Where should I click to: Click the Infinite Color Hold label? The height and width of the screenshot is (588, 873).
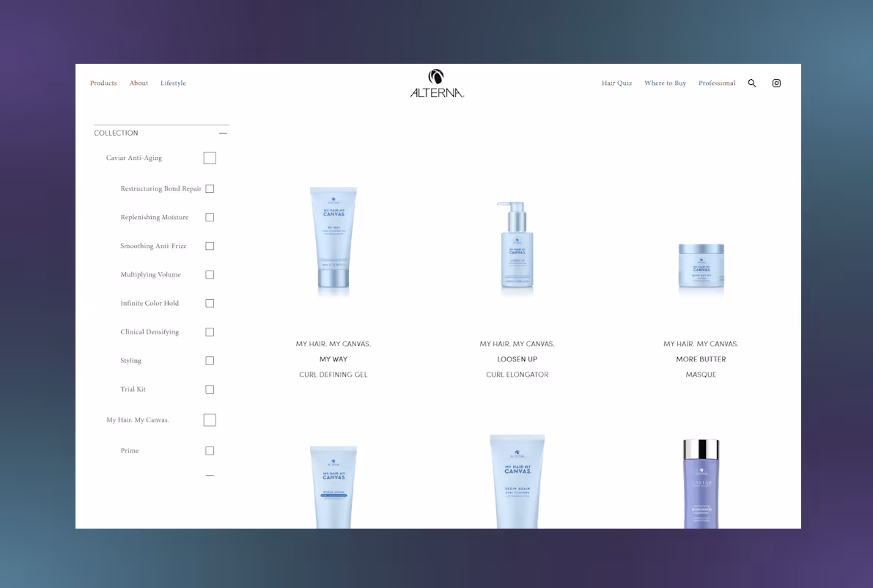tap(150, 304)
